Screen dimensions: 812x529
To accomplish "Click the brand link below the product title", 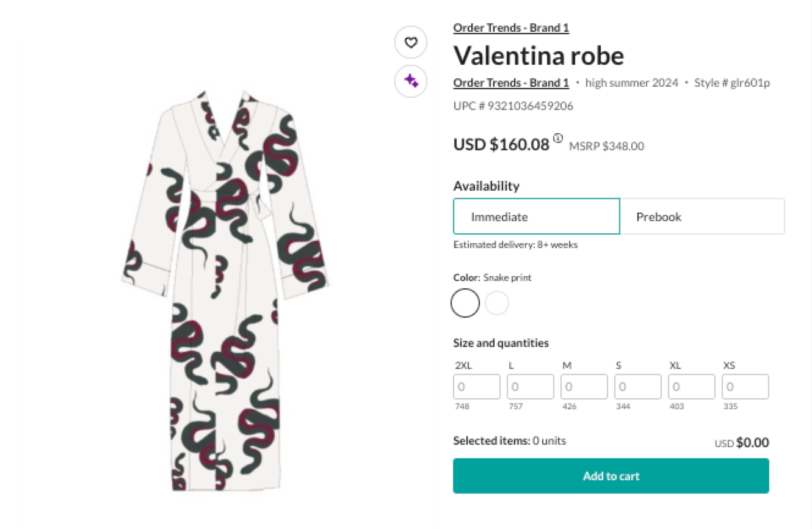I will point(510,82).
